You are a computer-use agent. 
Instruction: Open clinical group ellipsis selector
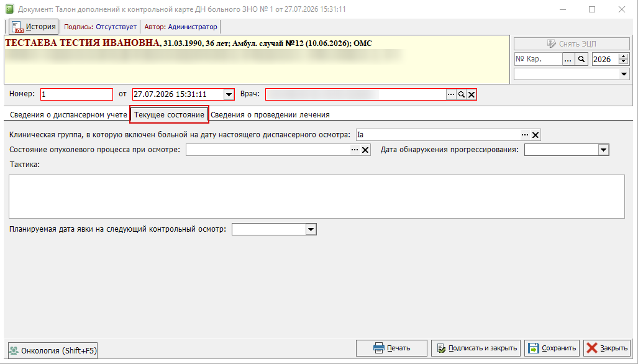point(525,135)
